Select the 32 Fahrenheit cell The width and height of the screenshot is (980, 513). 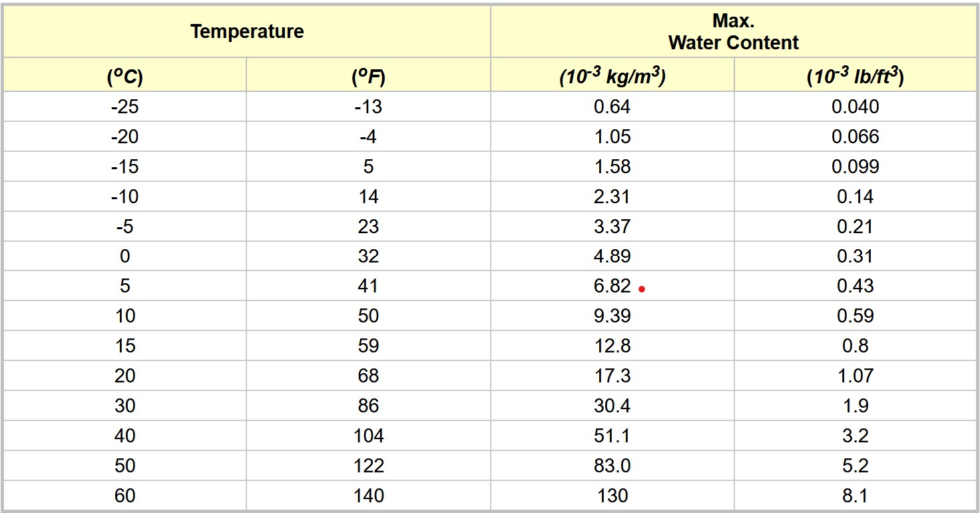click(x=368, y=256)
